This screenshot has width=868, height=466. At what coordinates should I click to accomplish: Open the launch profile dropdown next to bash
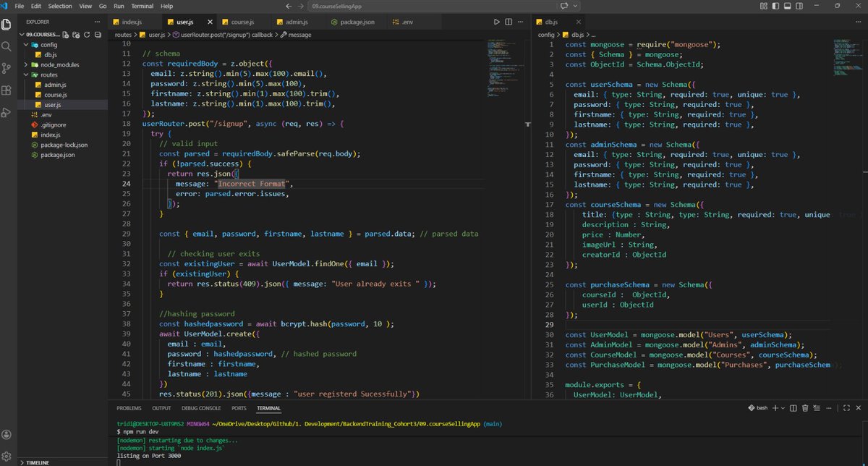[783, 407]
